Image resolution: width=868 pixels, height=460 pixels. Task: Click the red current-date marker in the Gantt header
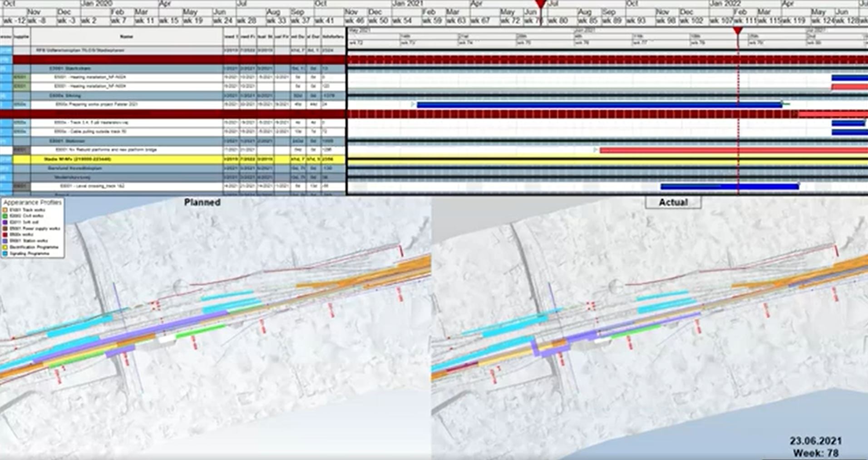point(738,31)
